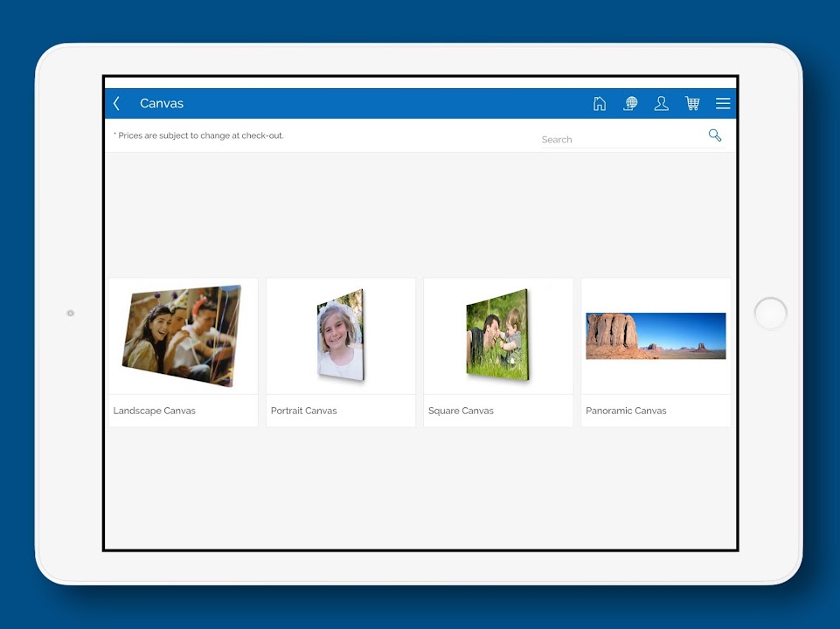
Task: Choose the Portrait Canvas girl image
Action: tap(340, 336)
